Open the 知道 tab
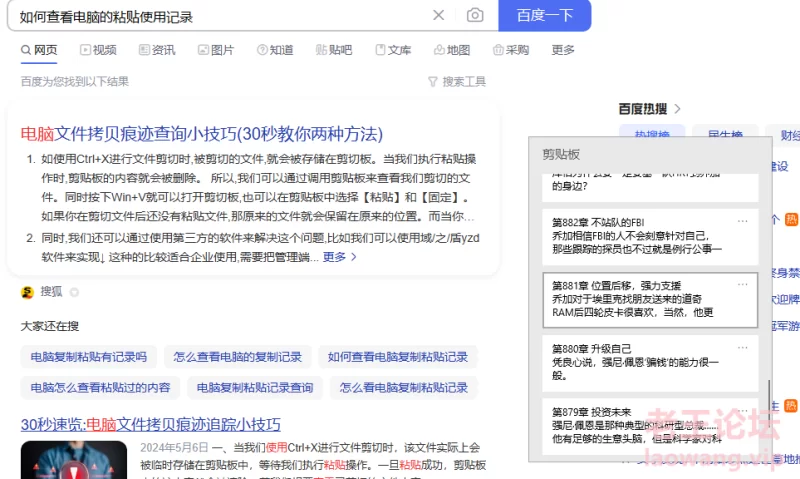 (275, 50)
